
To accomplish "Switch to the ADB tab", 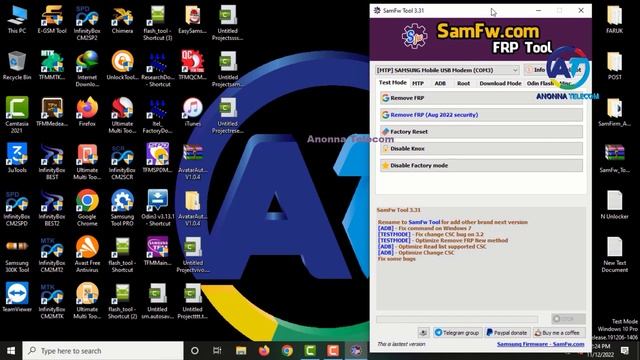I will click(440, 83).
